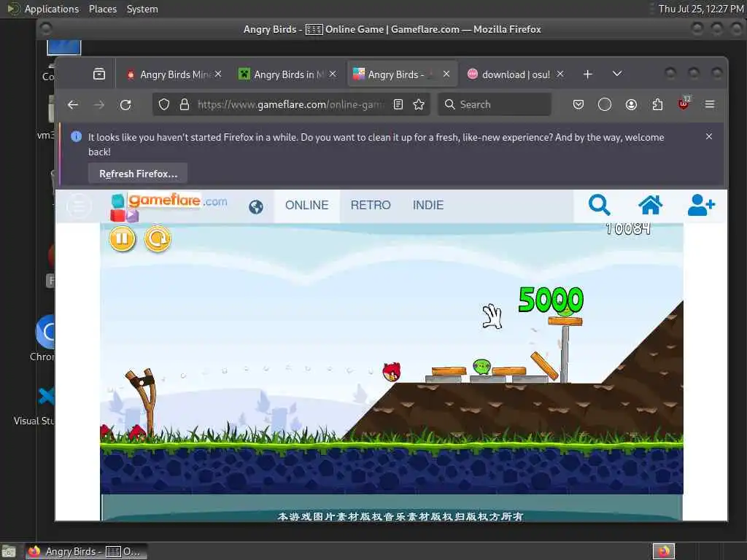Pause the Angry Birds game
Image resolution: width=747 pixels, height=560 pixels.
(122, 238)
